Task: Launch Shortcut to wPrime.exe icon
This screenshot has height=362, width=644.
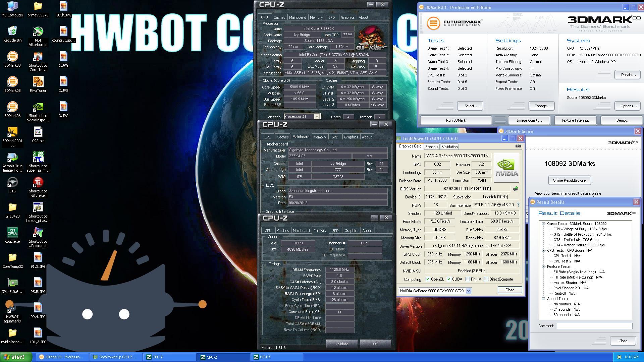Action: pyautogui.click(x=38, y=237)
